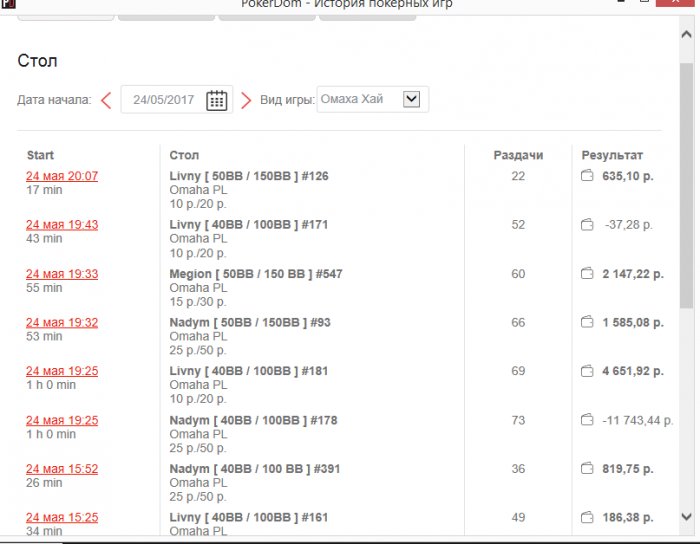
Task: Select table name Livny [ 40BB / 100BB ] #161
Action: tap(249, 517)
